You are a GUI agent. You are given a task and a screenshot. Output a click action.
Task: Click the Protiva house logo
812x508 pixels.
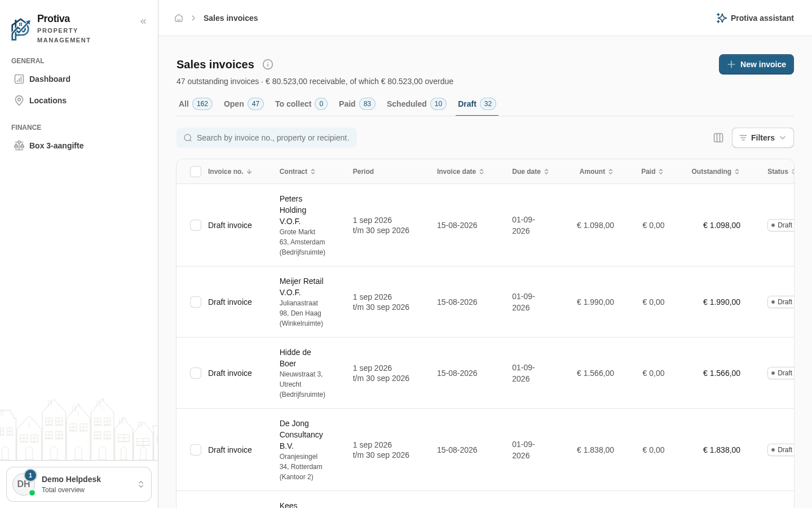(21, 29)
